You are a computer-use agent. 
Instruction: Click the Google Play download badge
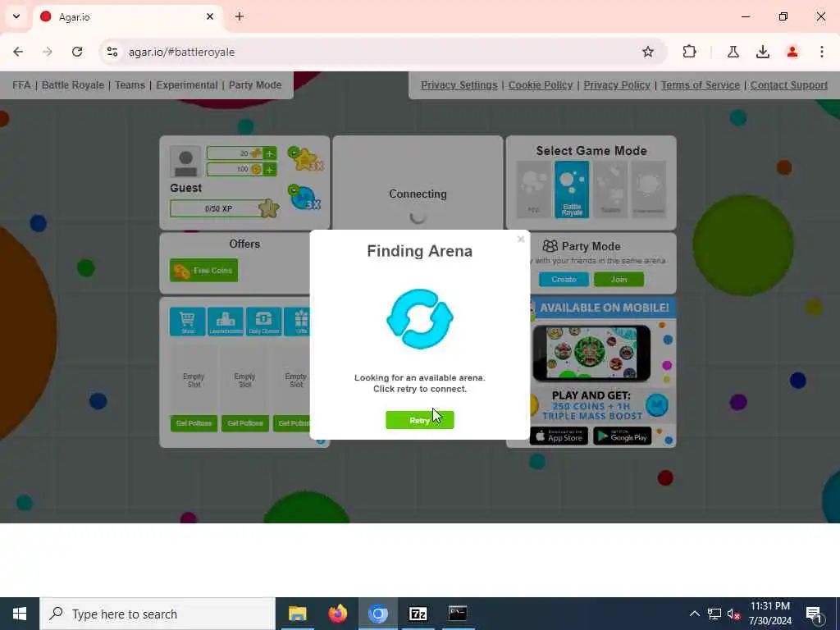(x=623, y=436)
